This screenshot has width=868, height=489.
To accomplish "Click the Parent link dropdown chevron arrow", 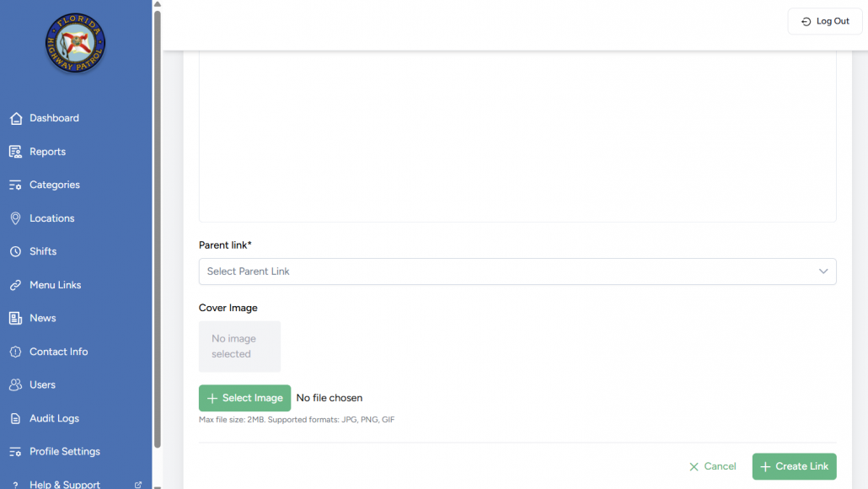I will click(823, 271).
